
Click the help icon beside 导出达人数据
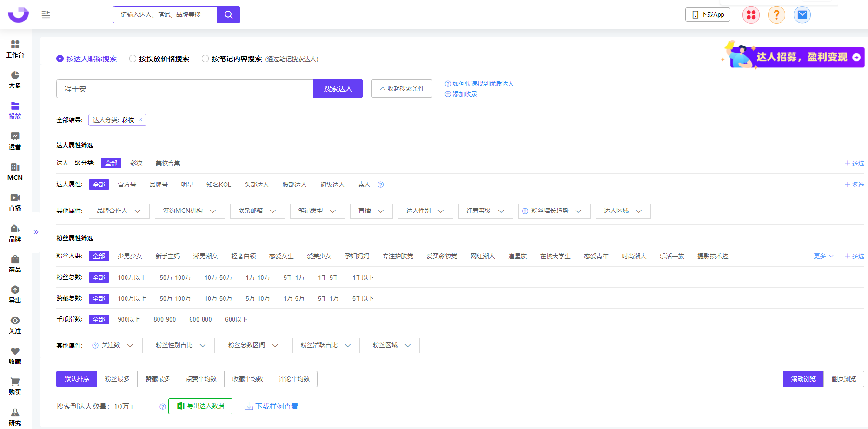coord(162,407)
